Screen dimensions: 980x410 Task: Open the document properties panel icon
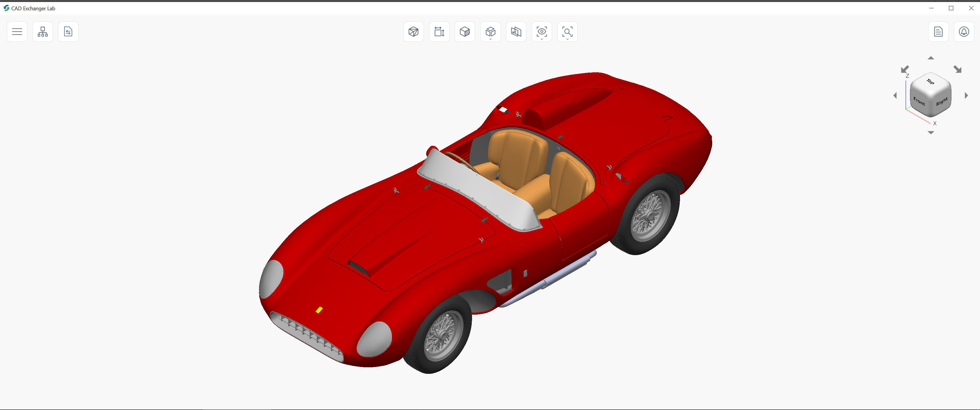point(938,32)
